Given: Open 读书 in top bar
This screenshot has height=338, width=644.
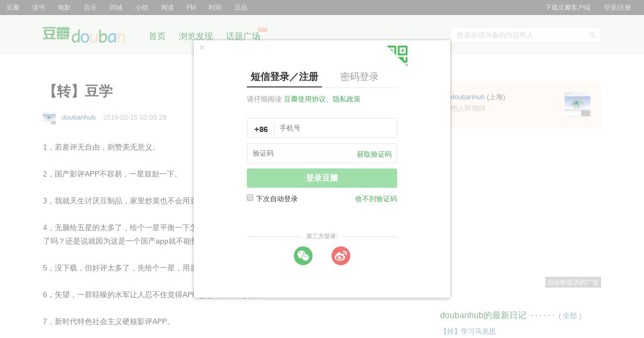Looking at the screenshot, I should pyautogui.click(x=39, y=8).
